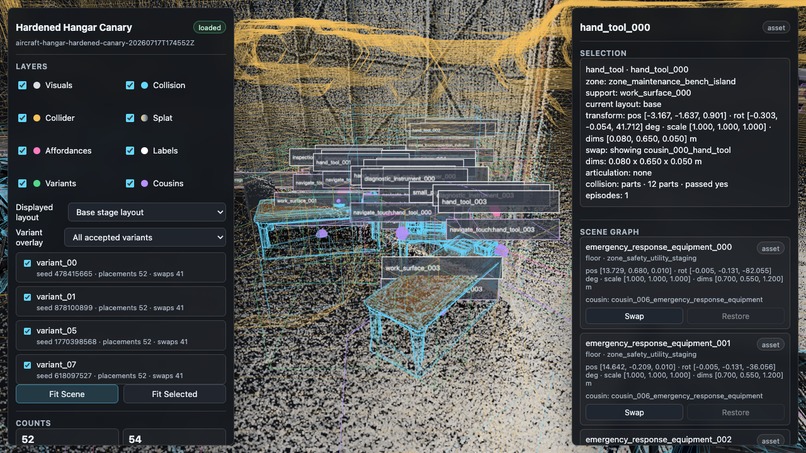Disable the Collider layer checkbox
This screenshot has width=806, height=453.
22,118
